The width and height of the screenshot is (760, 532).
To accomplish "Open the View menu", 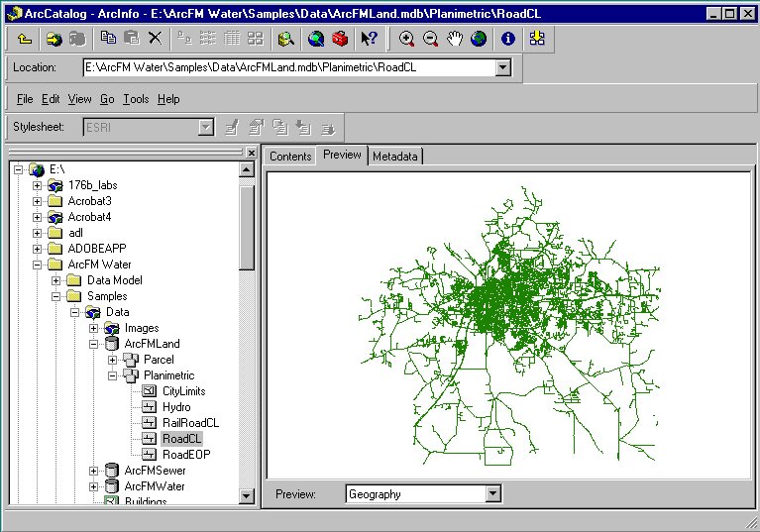I will pyautogui.click(x=79, y=99).
